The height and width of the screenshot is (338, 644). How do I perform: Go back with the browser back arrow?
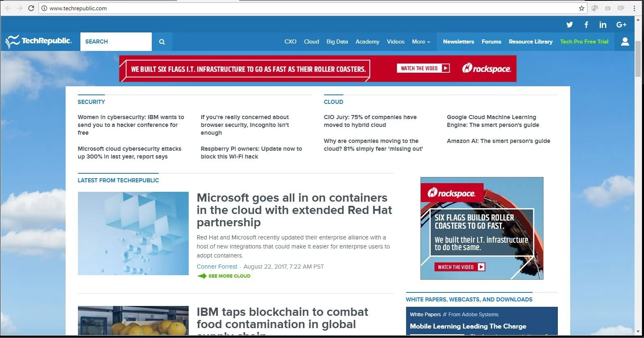tap(8, 8)
